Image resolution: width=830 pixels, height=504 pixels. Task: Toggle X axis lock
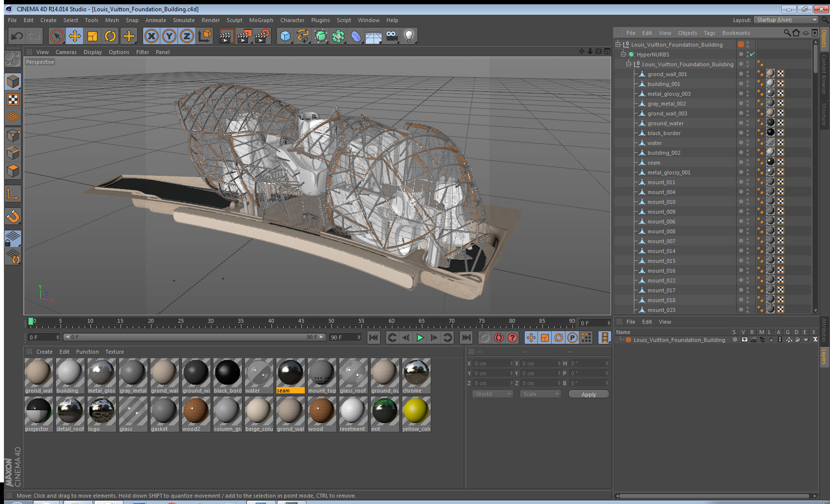point(151,36)
